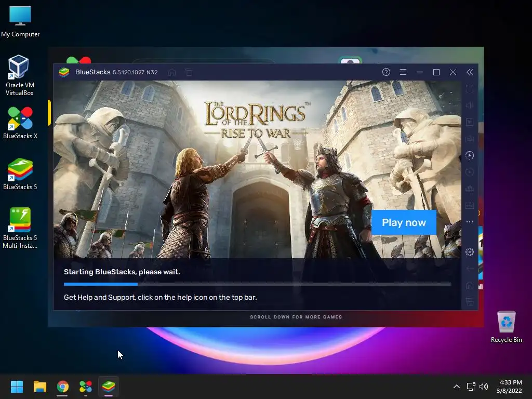The width and height of the screenshot is (532, 399).
Task: Click the speaker icon in system tray
Action: click(484, 387)
